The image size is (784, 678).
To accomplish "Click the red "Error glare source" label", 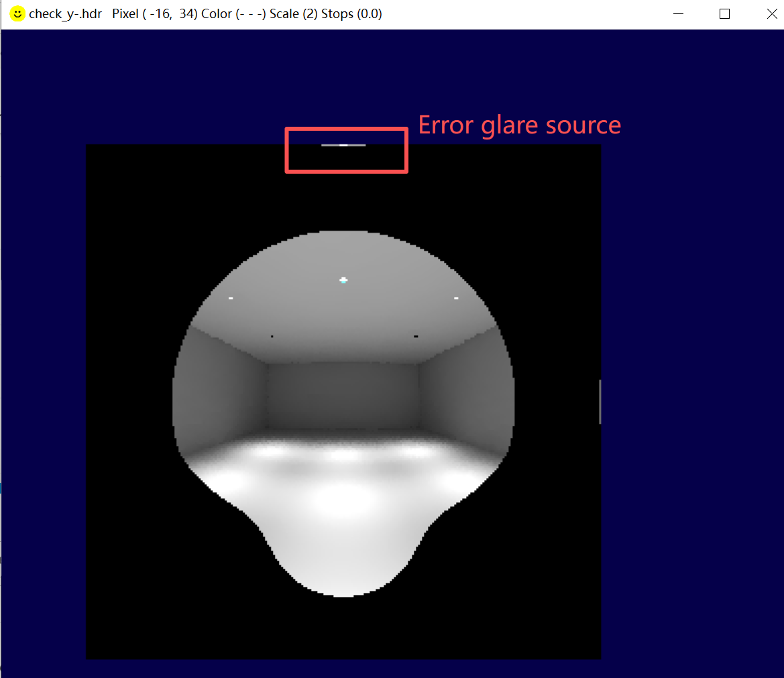I will point(519,125).
